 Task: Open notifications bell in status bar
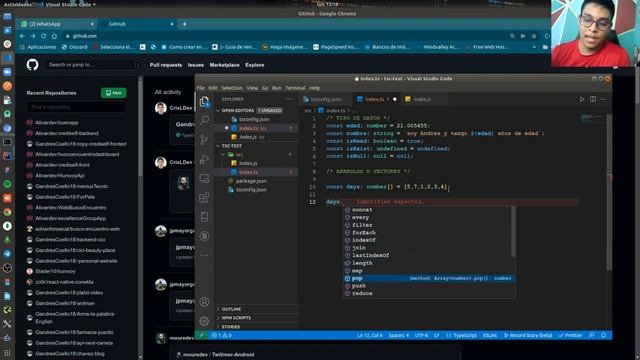604,335
